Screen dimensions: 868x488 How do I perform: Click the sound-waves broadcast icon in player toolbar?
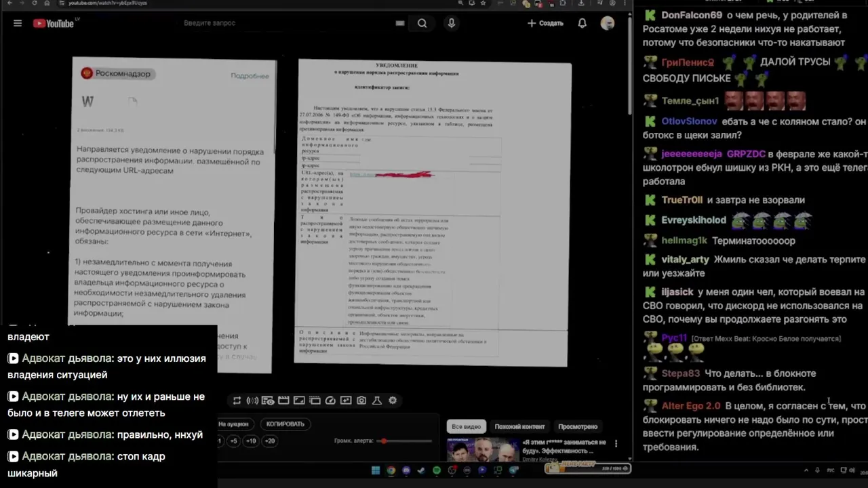(252, 401)
